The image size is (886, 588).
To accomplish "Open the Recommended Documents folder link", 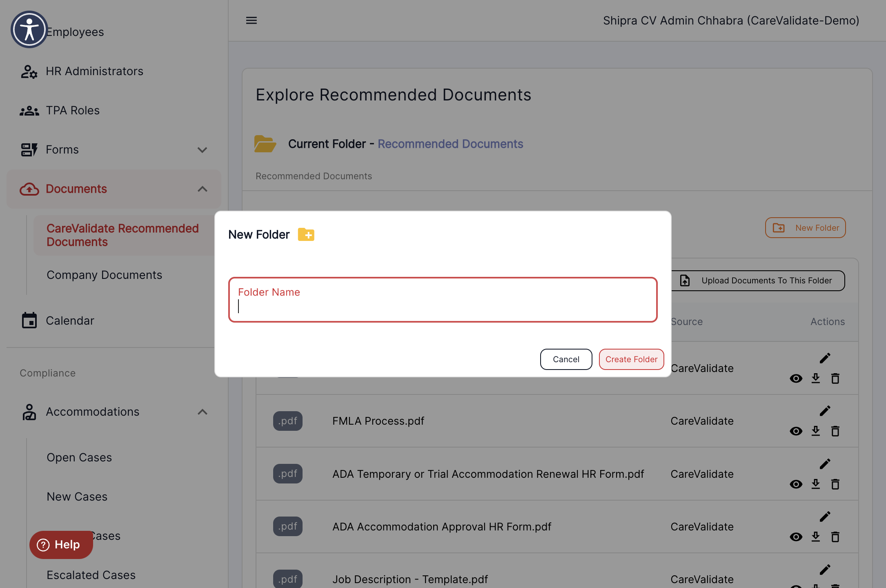I will (450, 144).
